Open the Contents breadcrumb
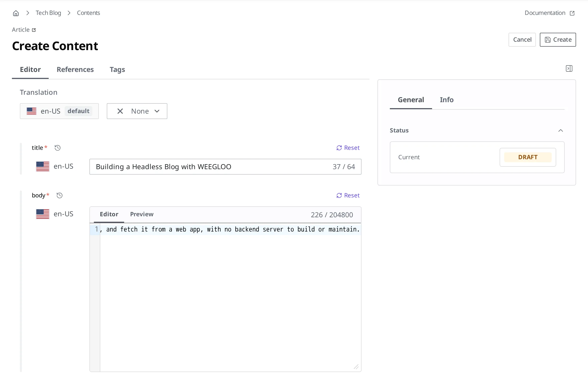Viewport: 588px width, 377px height. (x=88, y=13)
